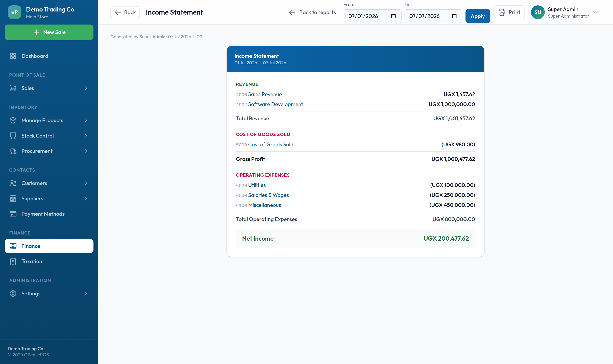Open the Stock Control menu item
613x364 pixels.
(x=49, y=136)
